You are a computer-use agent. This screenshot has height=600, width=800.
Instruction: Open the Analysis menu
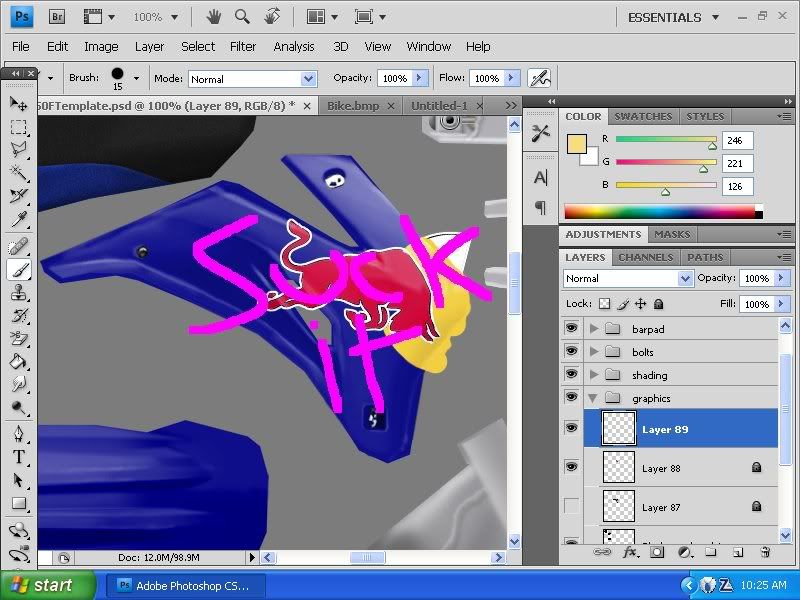[x=294, y=46]
